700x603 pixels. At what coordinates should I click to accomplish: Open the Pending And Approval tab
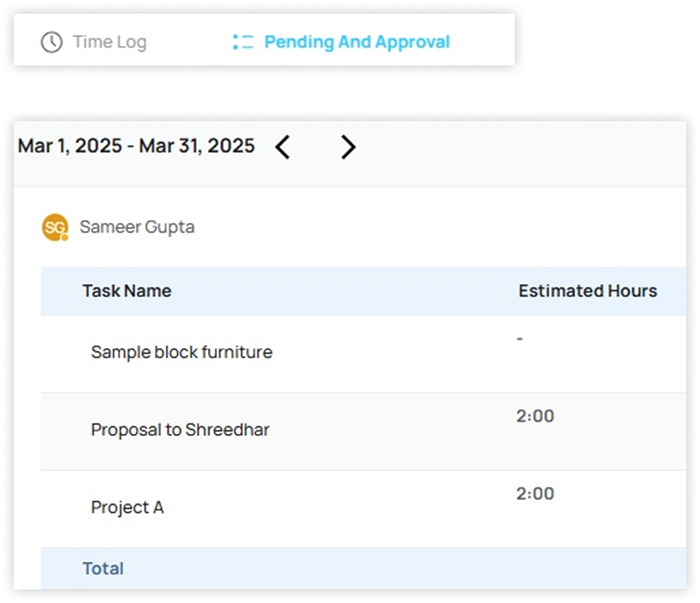357,42
